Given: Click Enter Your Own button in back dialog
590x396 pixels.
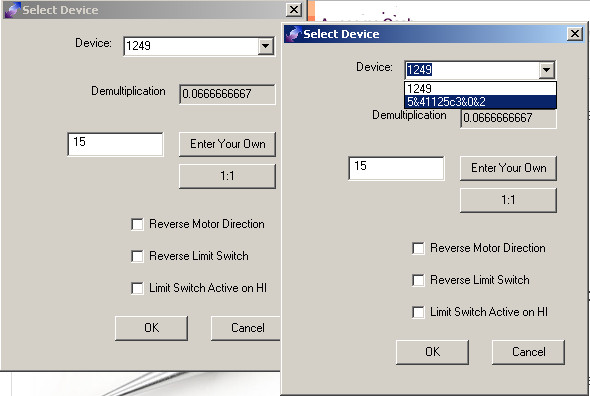Looking at the screenshot, I should coord(227,144).
